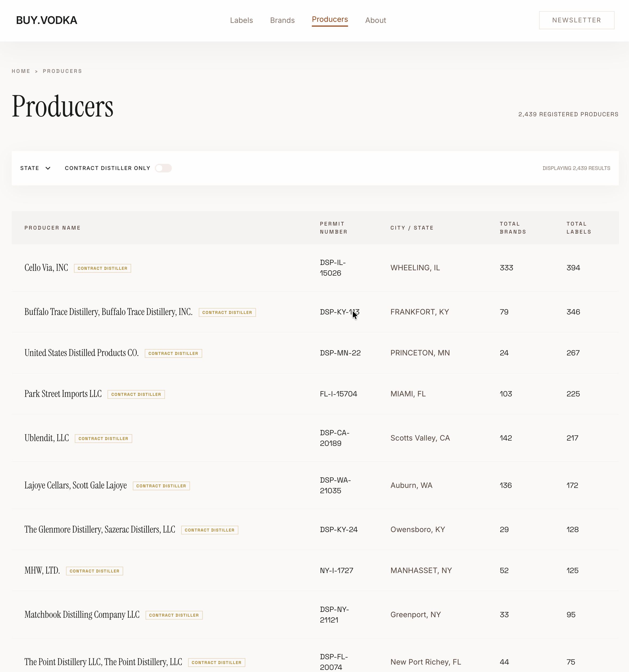The image size is (629, 672).
Task: Go to Home breadcrumb link
Action: [21, 71]
